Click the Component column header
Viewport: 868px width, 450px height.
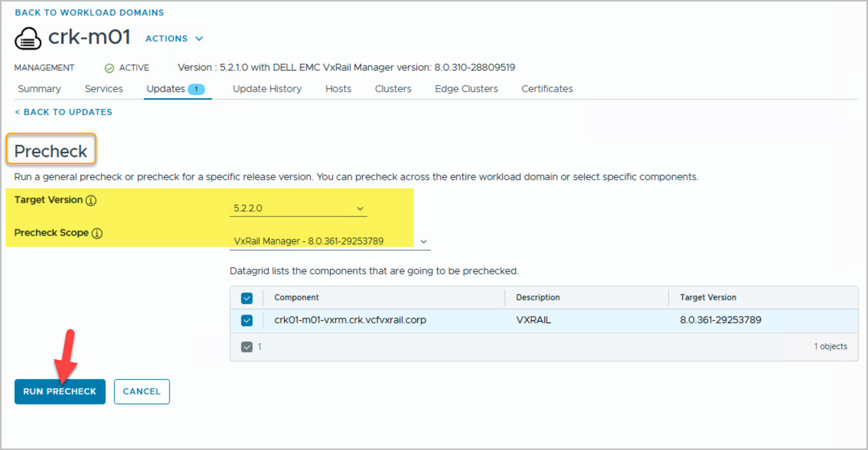pos(296,297)
